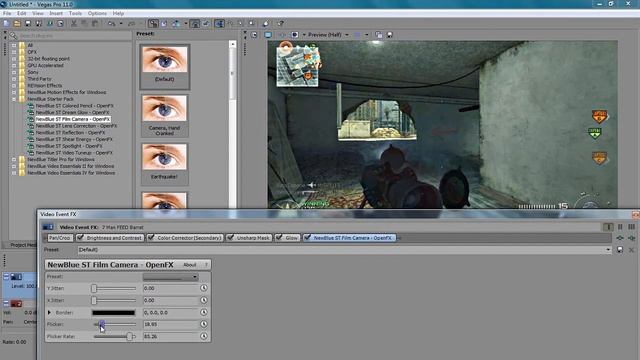Click the Flicker Rate animate clock icon
Screen dimensions: 640x360
(x=204, y=336)
